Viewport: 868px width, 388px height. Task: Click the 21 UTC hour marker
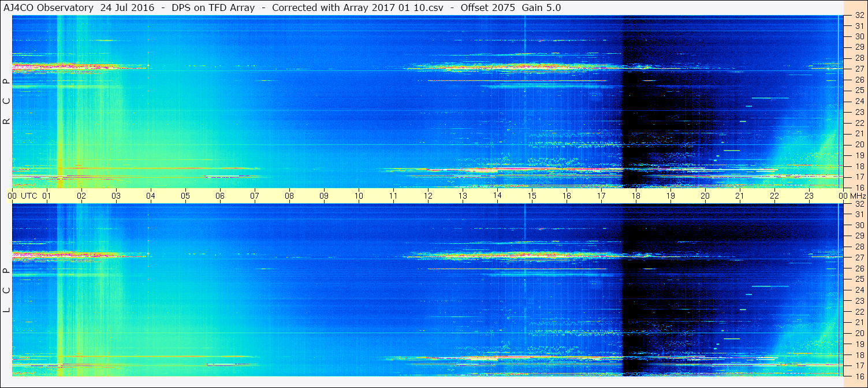740,196
